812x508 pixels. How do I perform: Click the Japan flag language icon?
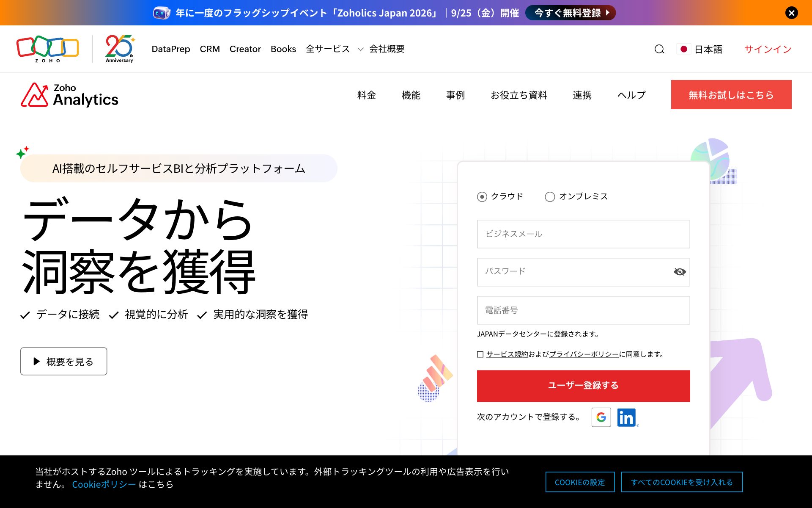683,49
